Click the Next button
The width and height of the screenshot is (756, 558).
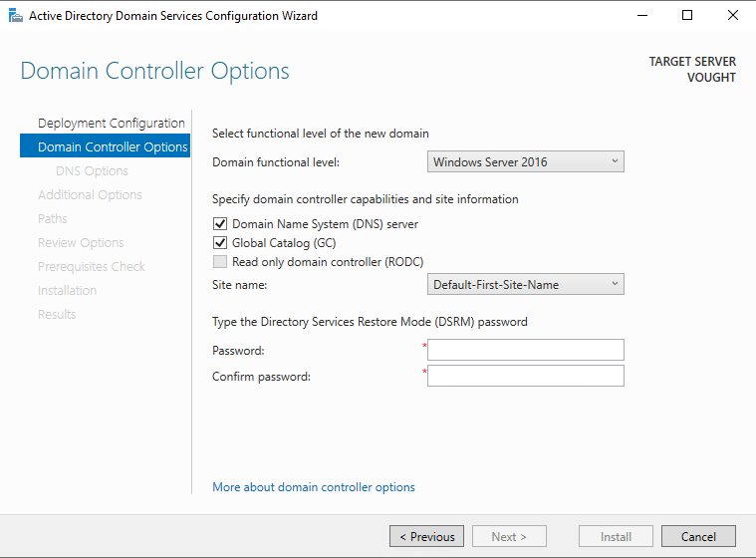point(509,536)
